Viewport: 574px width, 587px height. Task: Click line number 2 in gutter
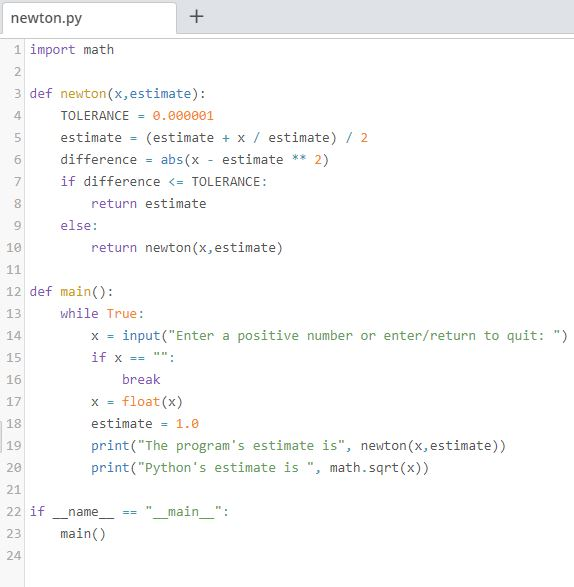click(x=17, y=72)
